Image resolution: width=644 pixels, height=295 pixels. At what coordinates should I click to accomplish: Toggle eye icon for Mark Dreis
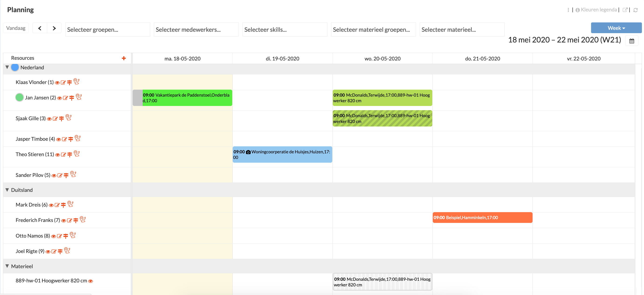[x=51, y=205]
